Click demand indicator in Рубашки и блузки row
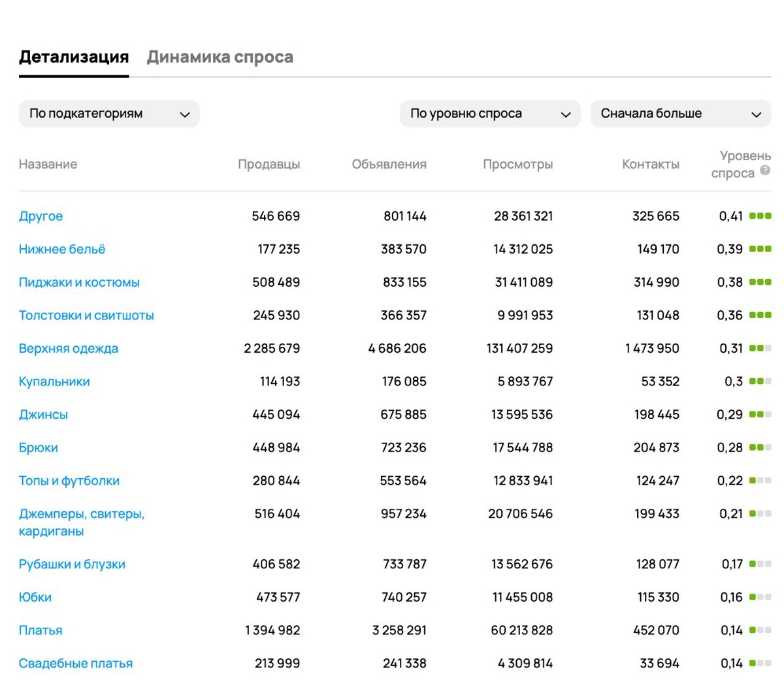Image resolution: width=784 pixels, height=695 pixels. pos(760,564)
